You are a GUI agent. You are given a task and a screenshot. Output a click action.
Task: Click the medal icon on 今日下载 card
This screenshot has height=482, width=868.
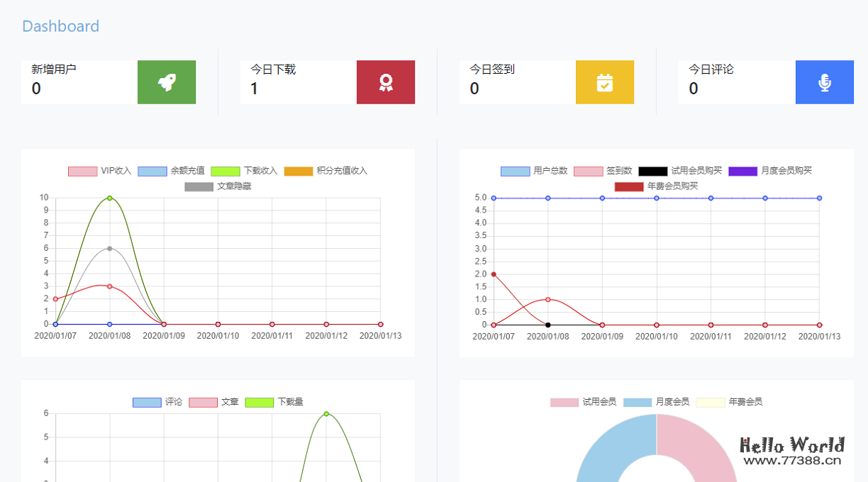[x=385, y=82]
